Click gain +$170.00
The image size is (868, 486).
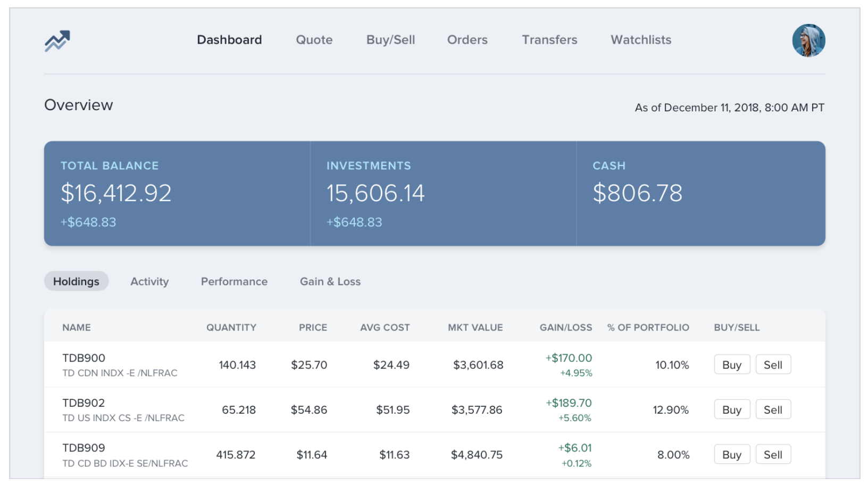(569, 358)
